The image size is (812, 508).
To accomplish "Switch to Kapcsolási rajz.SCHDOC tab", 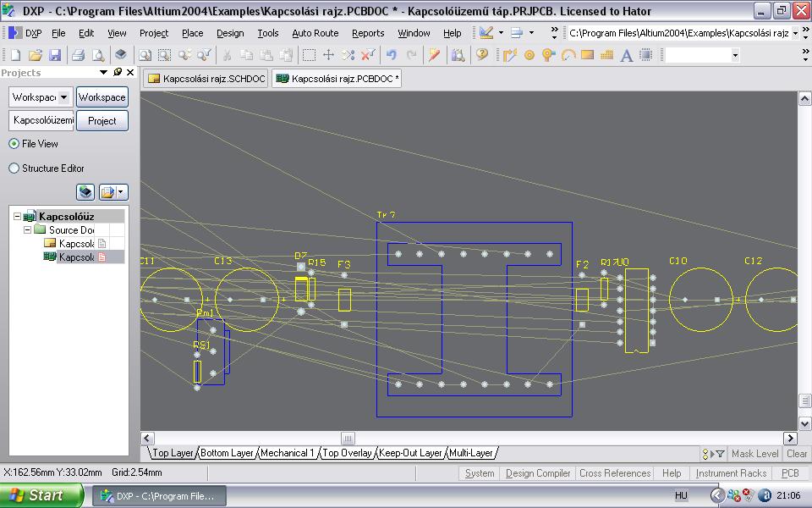I will (206, 79).
